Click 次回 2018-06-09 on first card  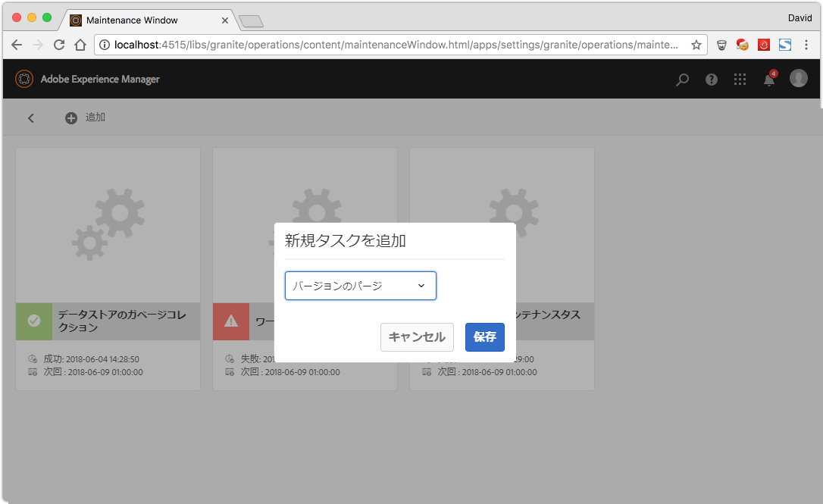93,371
